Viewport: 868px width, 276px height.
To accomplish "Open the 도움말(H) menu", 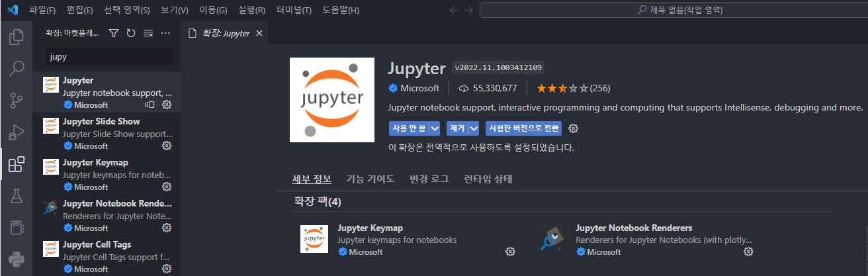I will click(x=341, y=10).
